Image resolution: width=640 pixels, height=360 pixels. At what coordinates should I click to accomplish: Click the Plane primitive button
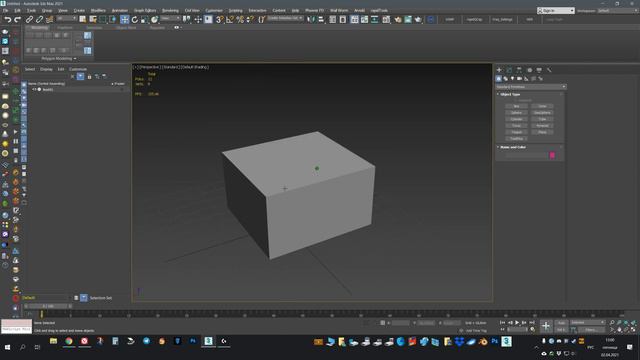pyautogui.click(x=542, y=132)
